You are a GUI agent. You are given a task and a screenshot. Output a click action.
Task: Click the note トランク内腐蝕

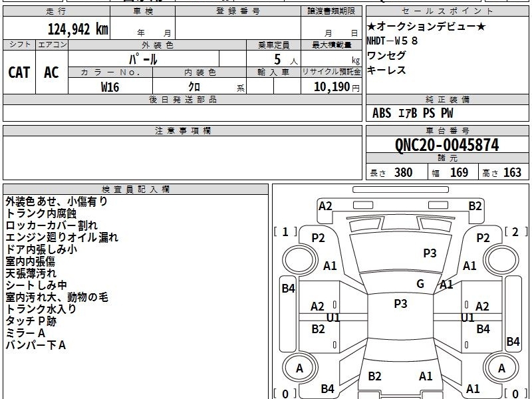point(41,213)
